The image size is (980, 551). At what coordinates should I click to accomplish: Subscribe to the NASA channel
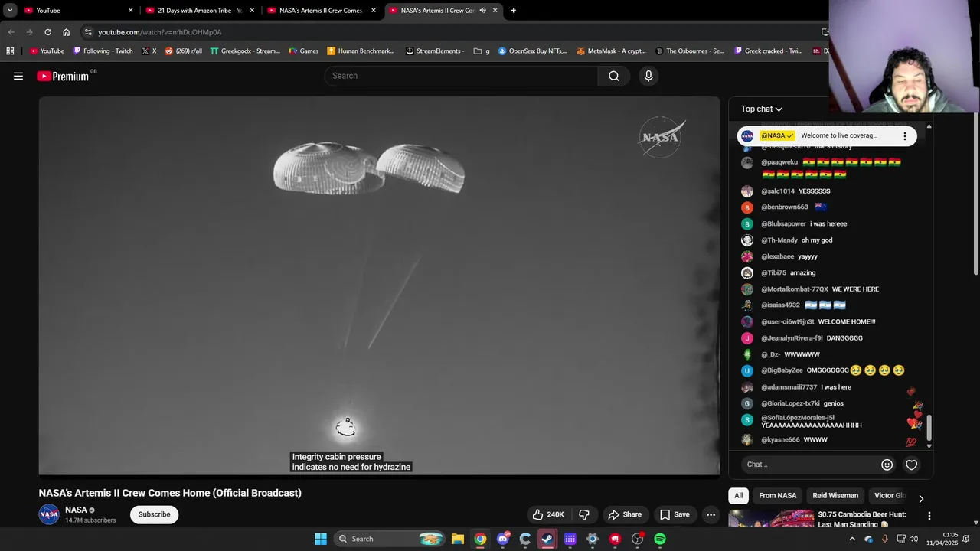154,514
